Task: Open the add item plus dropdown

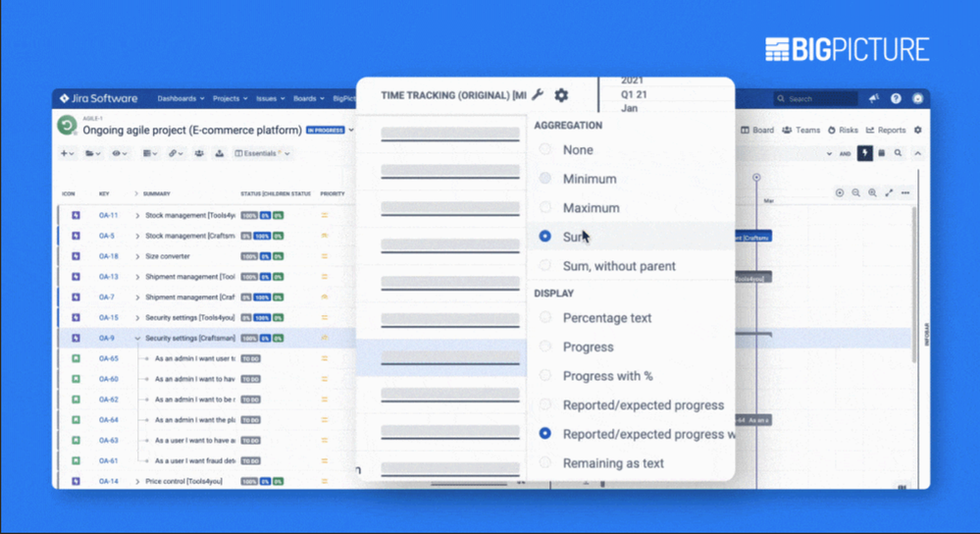Action: (67, 153)
